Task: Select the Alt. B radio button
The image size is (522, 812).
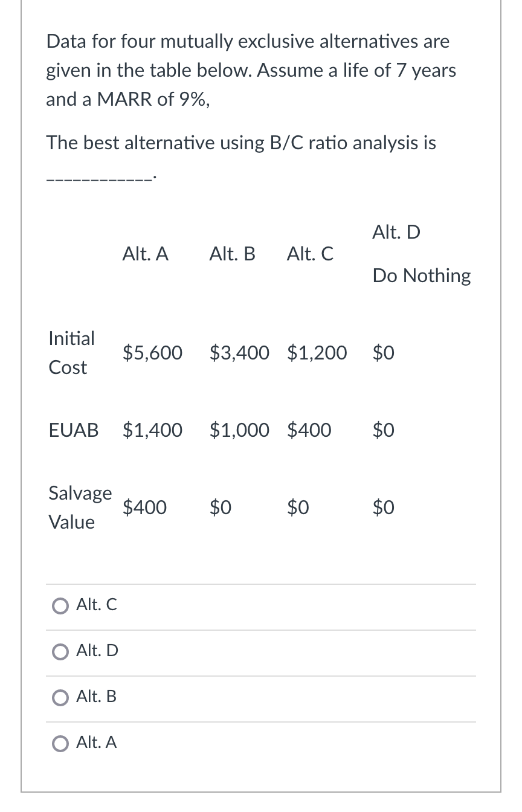Action: [x=61, y=697]
